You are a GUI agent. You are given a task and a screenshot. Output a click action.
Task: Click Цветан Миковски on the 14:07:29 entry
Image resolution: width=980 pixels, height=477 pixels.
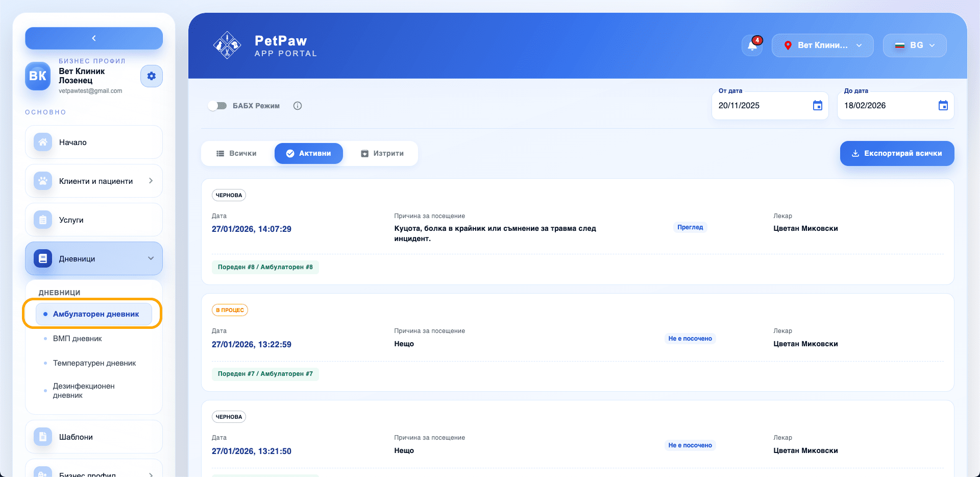tap(805, 228)
